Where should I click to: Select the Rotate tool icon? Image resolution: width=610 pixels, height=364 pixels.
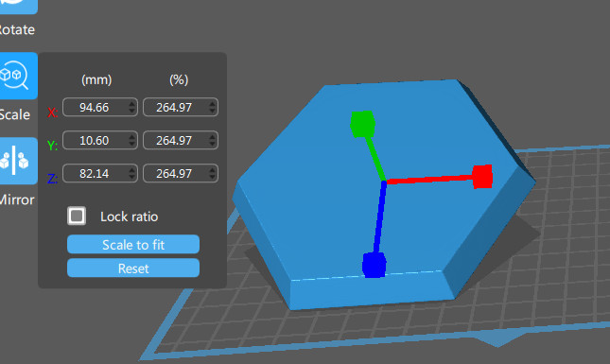[18, 7]
